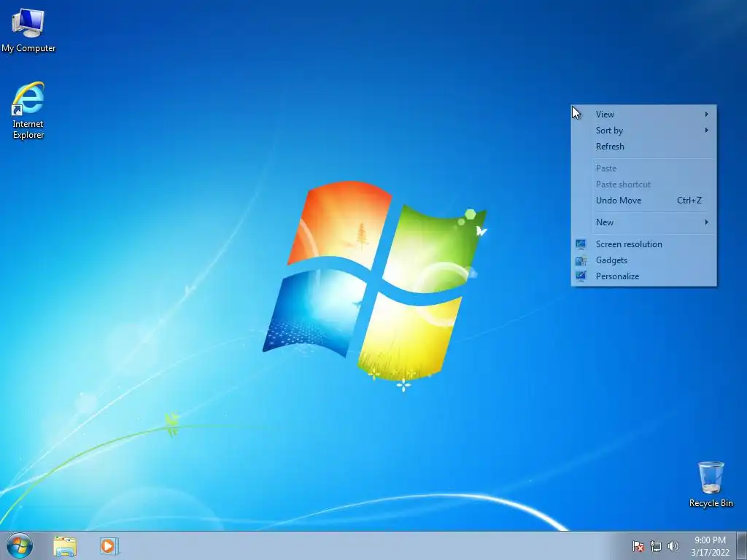Select the Recycle Bin desktop icon

(711, 484)
